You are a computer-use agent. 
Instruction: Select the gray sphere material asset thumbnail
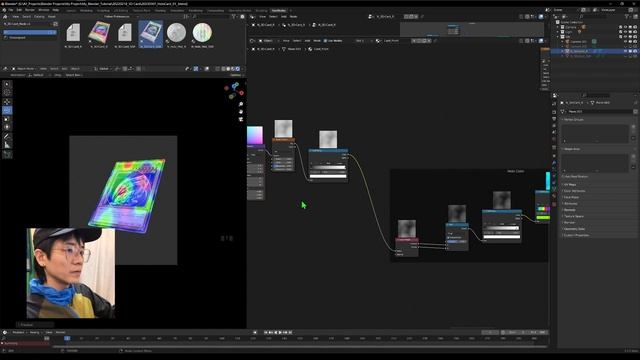coord(176,33)
